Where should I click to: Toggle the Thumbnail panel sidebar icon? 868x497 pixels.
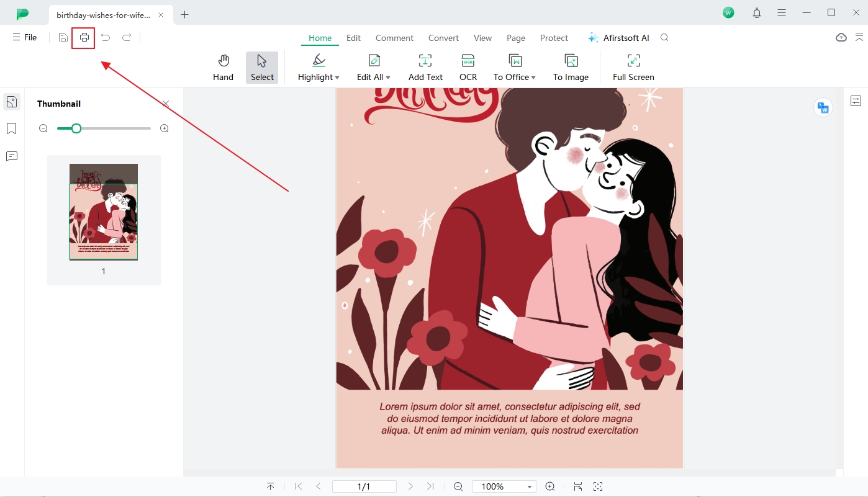pyautogui.click(x=12, y=102)
